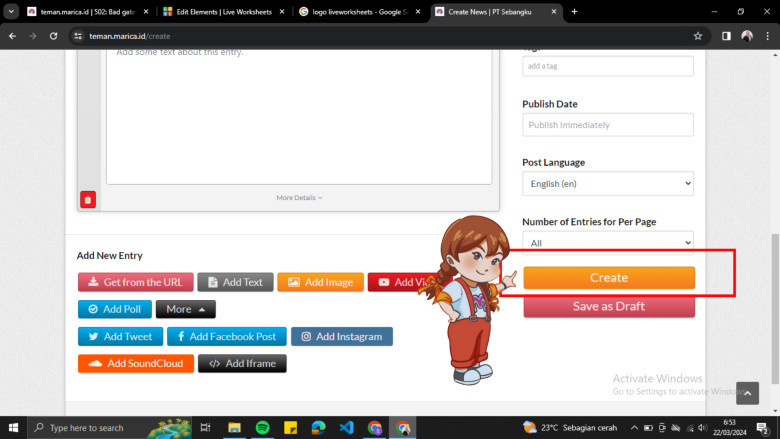Open Spotify from the taskbar

pyautogui.click(x=262, y=427)
